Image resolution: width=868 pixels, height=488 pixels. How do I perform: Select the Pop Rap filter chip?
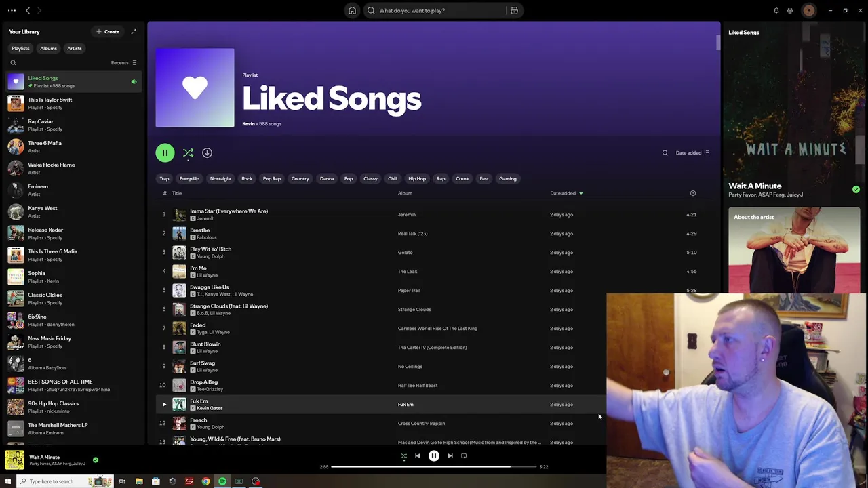pos(272,178)
